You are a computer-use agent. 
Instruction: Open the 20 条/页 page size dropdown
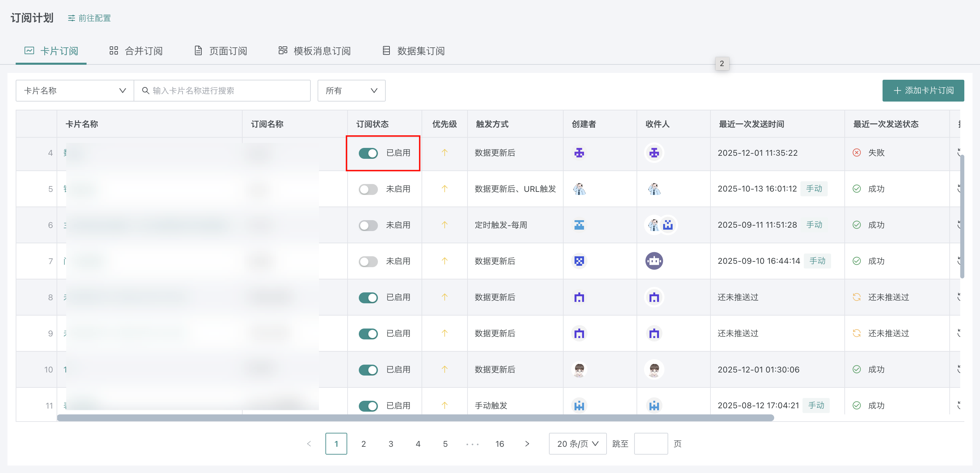pos(577,444)
